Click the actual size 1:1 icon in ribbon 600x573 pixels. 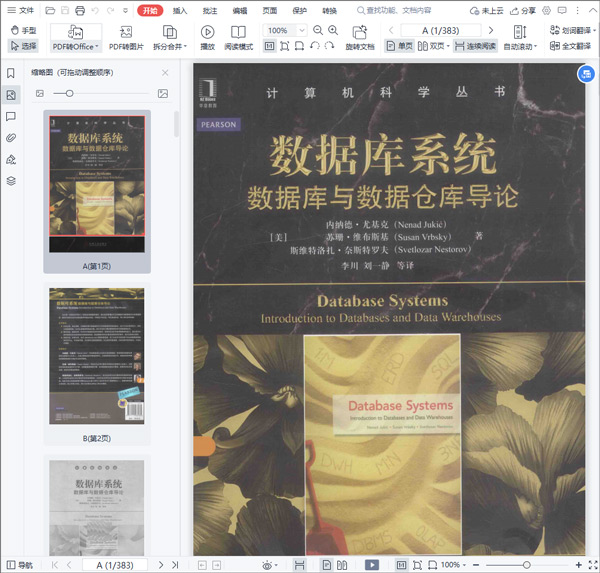(269, 46)
